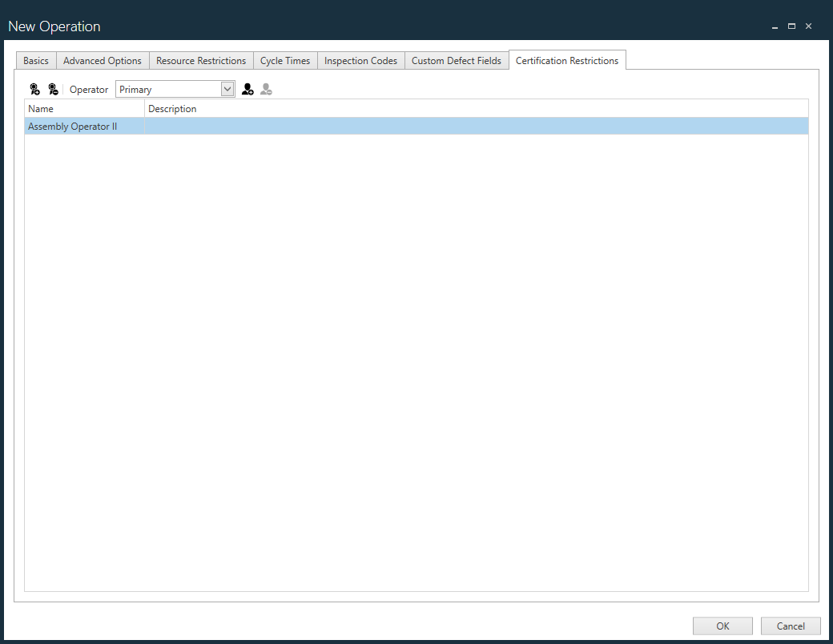Click the OK button

click(x=722, y=626)
